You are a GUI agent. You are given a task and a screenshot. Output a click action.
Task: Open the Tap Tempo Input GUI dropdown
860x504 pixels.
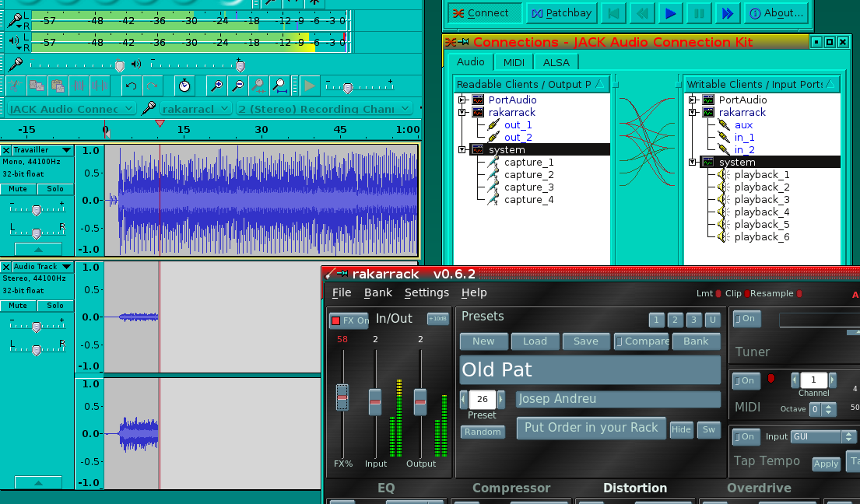pyautogui.click(x=823, y=436)
